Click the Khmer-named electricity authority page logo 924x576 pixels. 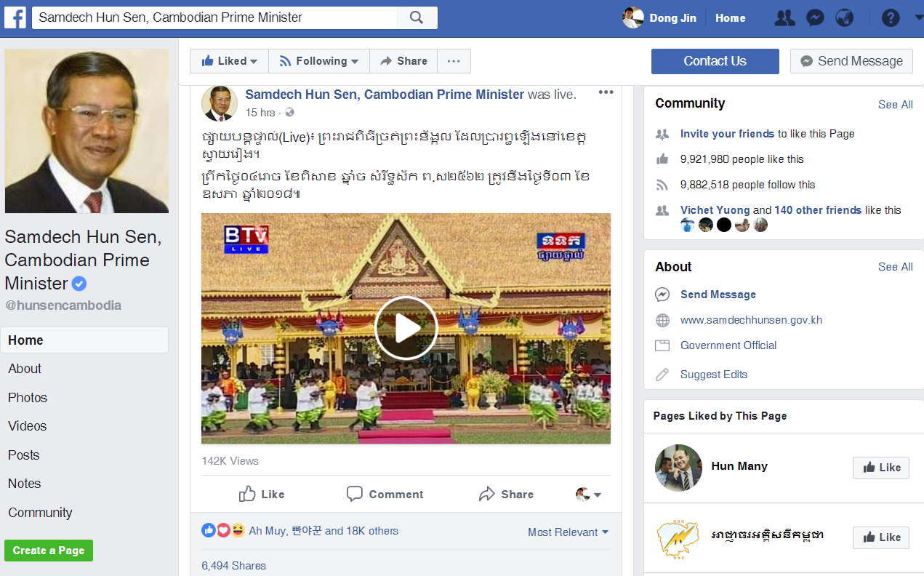coord(678,538)
